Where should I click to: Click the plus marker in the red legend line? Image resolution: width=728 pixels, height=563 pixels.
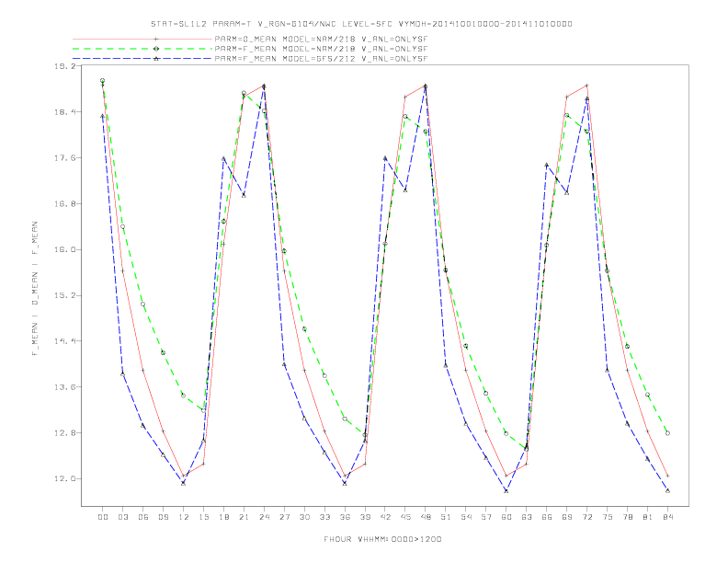[x=156, y=39]
